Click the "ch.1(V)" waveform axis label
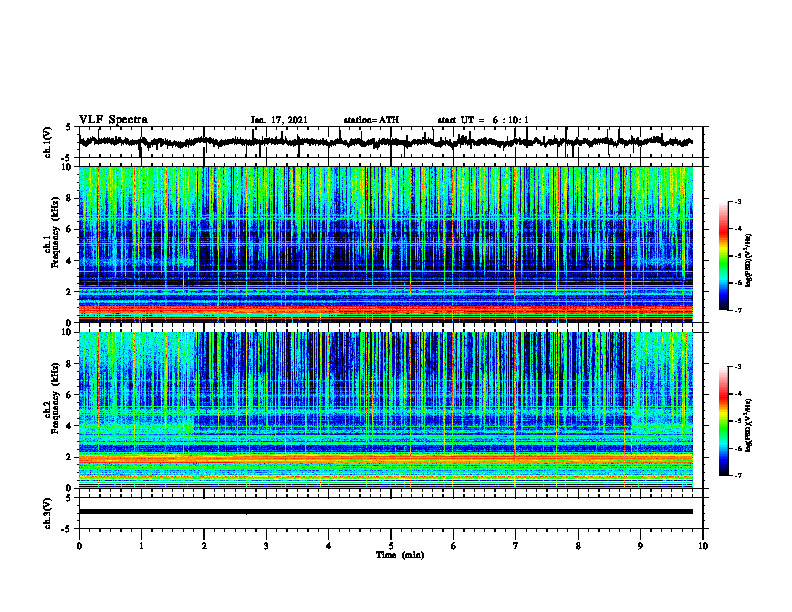 coord(48,142)
